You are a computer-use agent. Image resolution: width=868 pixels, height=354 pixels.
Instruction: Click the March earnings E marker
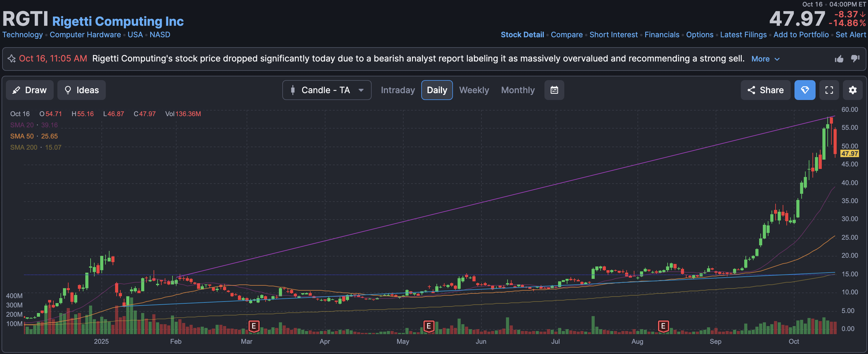pos(254,326)
